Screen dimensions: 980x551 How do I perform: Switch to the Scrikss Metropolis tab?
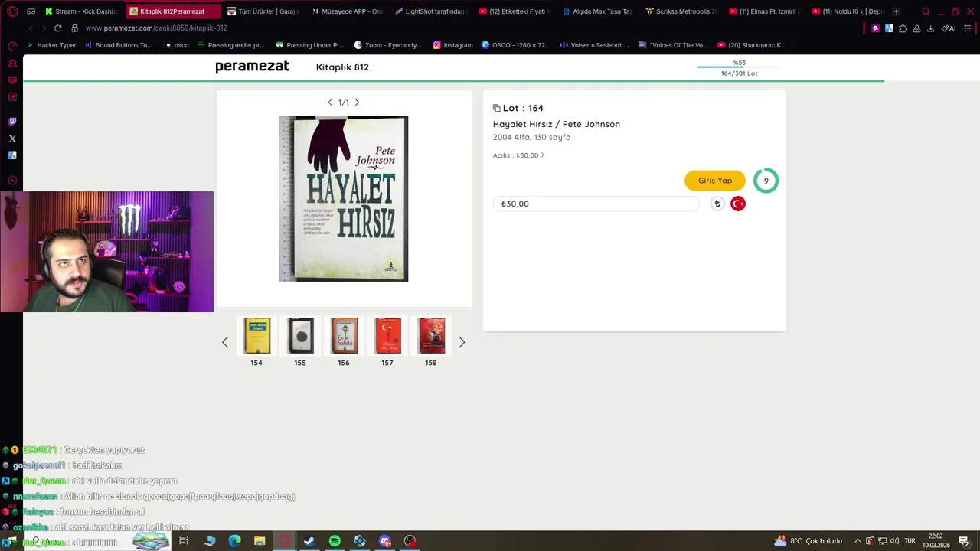coord(681,11)
